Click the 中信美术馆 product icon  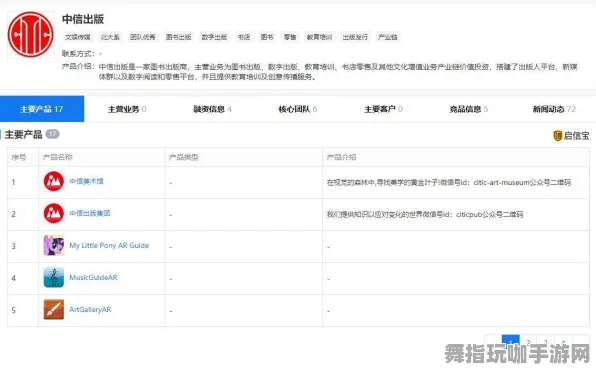(x=54, y=181)
